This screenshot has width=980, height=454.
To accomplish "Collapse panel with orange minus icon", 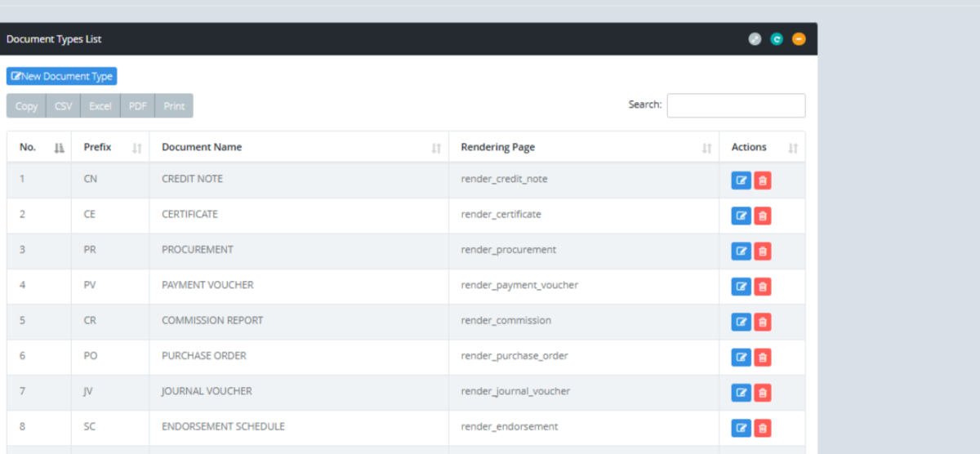I will pos(799,39).
